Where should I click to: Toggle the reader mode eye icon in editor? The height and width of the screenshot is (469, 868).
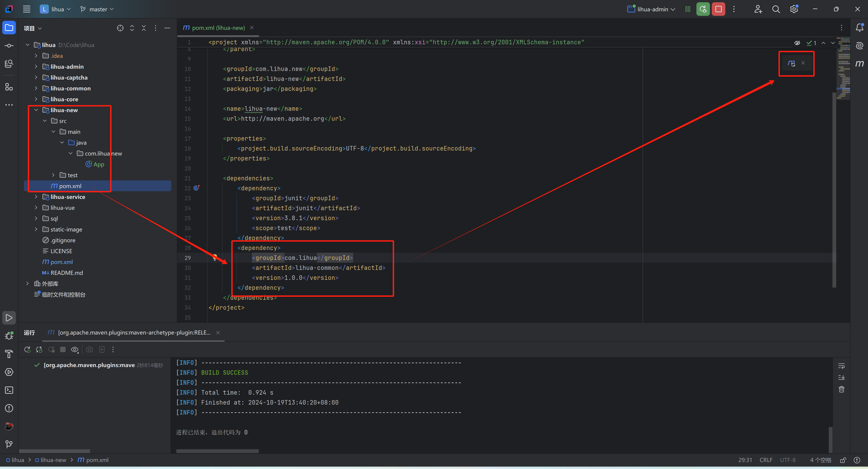click(x=797, y=43)
